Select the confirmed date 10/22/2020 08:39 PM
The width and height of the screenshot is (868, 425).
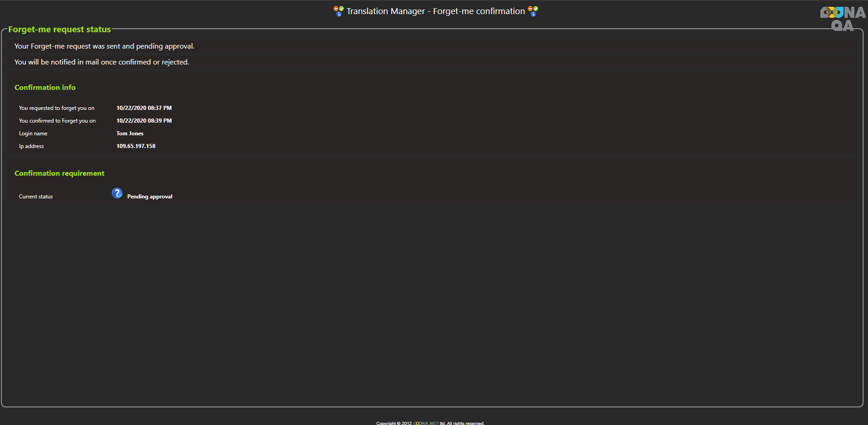click(x=144, y=121)
